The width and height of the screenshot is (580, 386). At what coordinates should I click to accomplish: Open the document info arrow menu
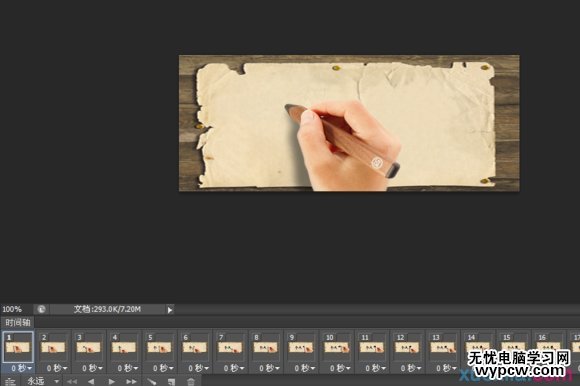tap(170, 309)
